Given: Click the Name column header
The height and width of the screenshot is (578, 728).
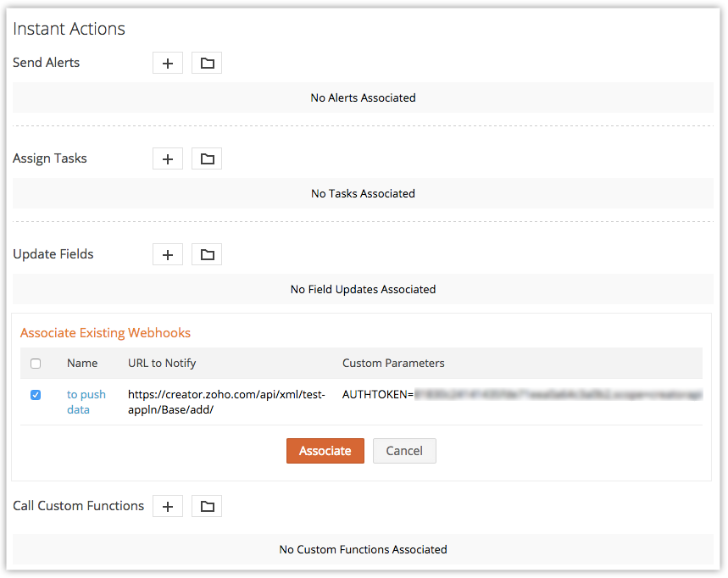Looking at the screenshot, I should pos(82,363).
